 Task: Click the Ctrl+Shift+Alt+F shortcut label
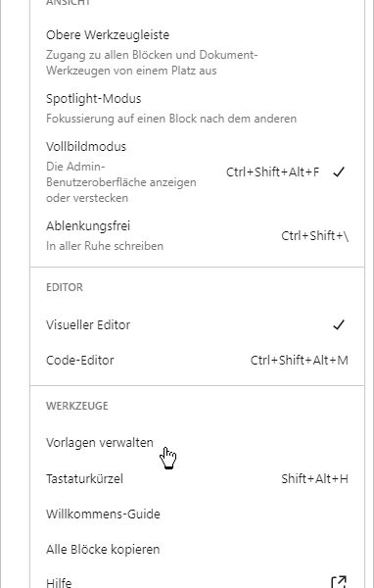pyautogui.click(x=273, y=172)
